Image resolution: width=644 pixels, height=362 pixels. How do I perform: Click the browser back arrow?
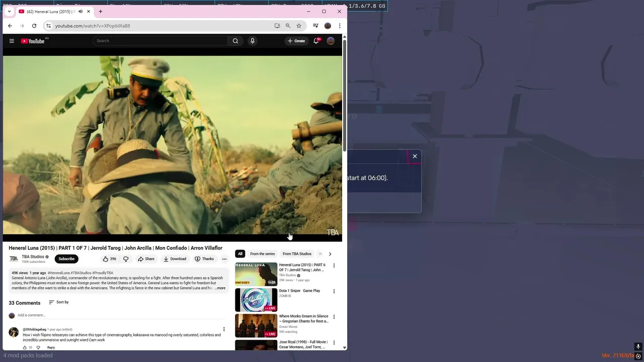coord(10,26)
